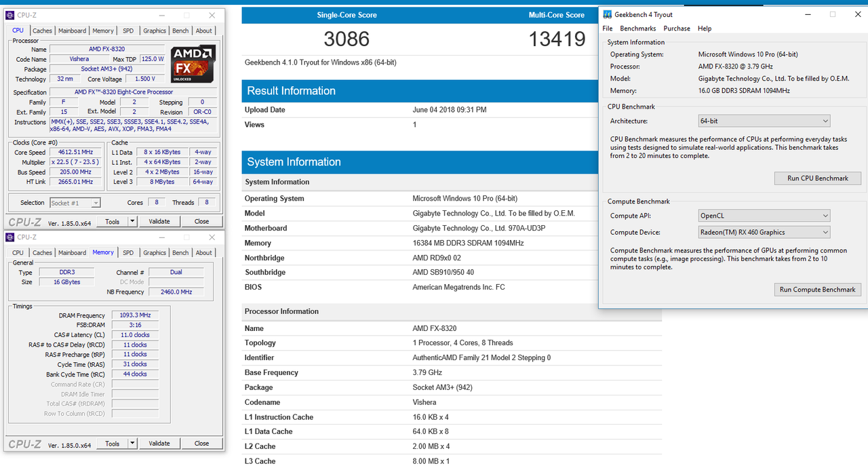Click the Base Frequency 3.79 GHz value
This screenshot has width=868, height=468.
[x=427, y=372]
